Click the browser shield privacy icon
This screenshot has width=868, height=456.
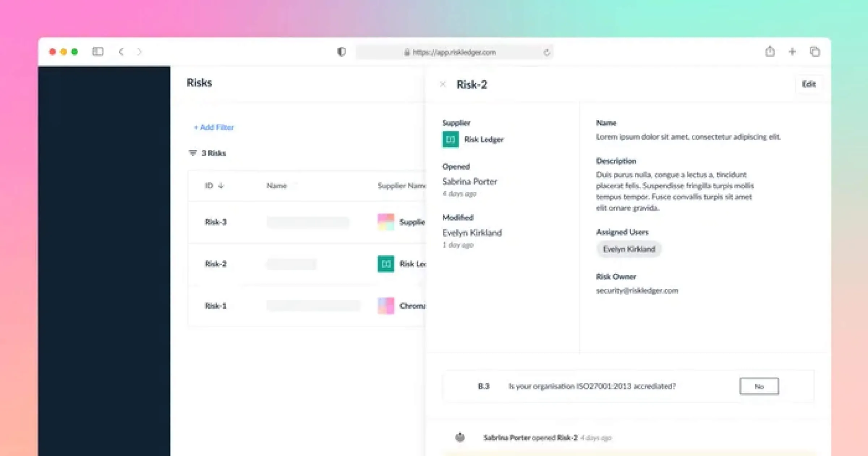[x=340, y=52]
